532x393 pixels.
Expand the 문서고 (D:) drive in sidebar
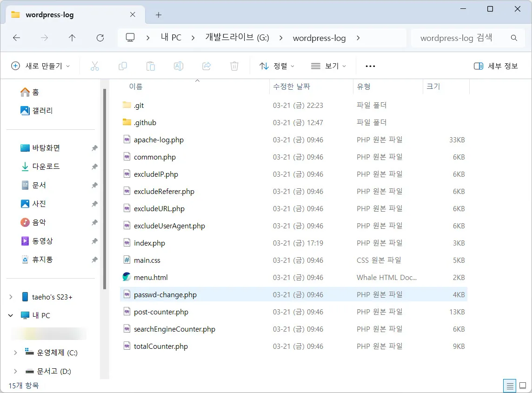pos(15,371)
